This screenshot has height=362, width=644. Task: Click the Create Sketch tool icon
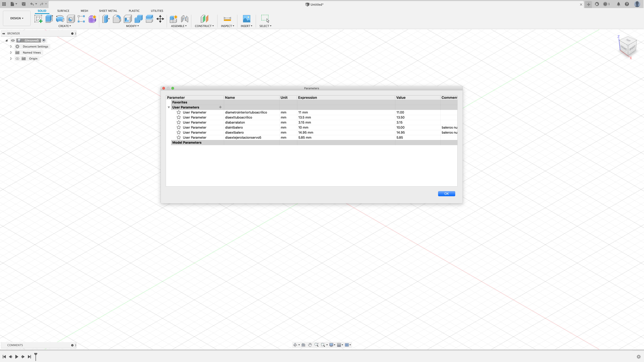[x=38, y=19]
